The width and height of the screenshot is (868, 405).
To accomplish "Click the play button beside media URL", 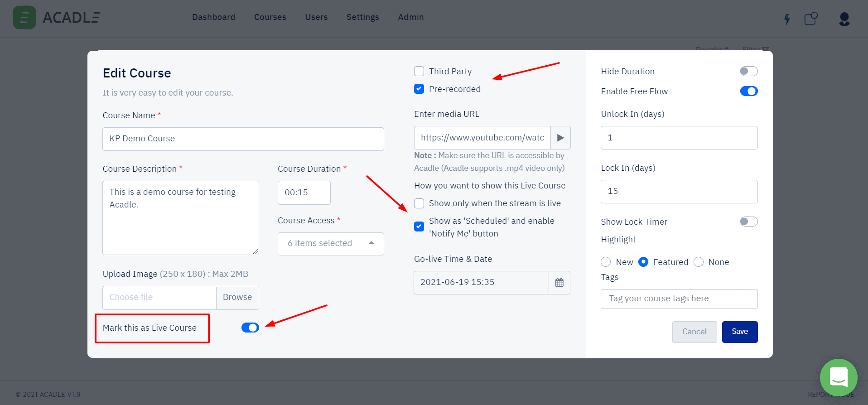I will [560, 138].
